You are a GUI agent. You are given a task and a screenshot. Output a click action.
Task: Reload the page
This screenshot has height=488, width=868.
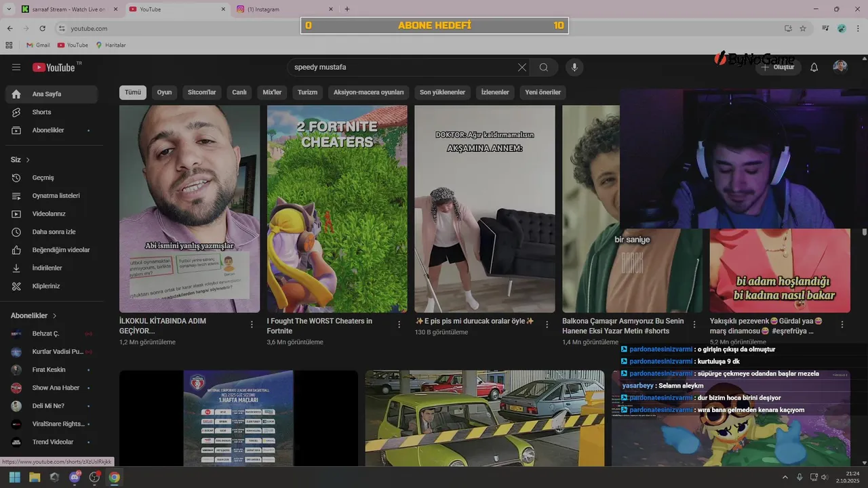point(43,28)
